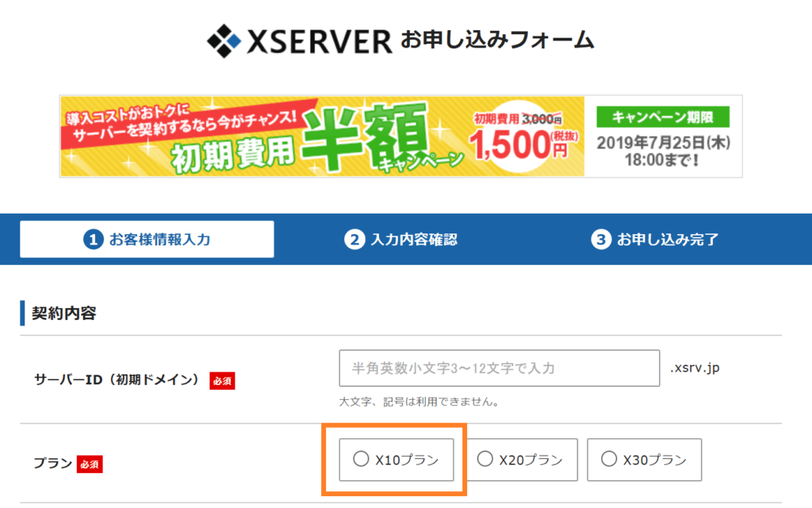Click the お申し込みフォーム title text
The width and height of the screenshot is (812, 508).
pyautogui.click(x=497, y=40)
